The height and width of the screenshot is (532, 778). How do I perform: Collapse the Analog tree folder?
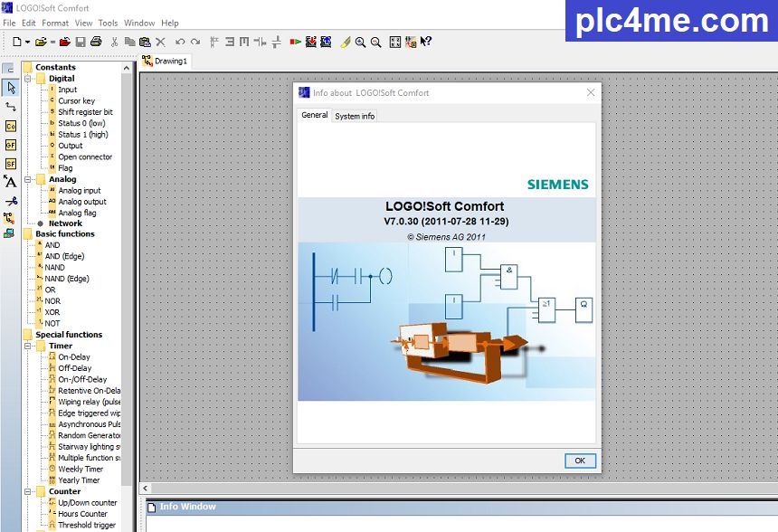pyautogui.click(x=28, y=179)
